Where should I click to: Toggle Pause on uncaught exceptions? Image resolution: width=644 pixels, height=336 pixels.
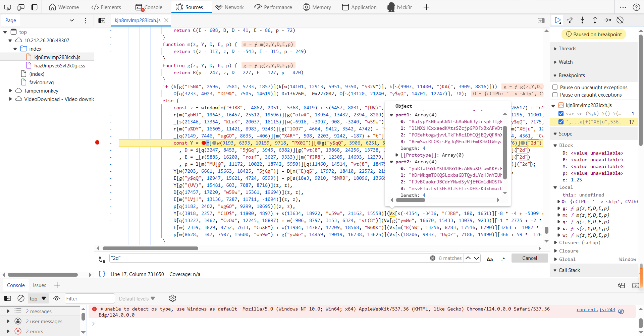point(555,87)
